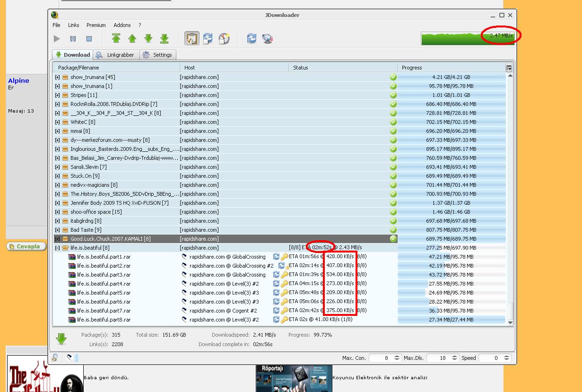The height and width of the screenshot is (392, 582).
Task: Click the blue reconnect-now arrows icon
Action: click(252, 38)
